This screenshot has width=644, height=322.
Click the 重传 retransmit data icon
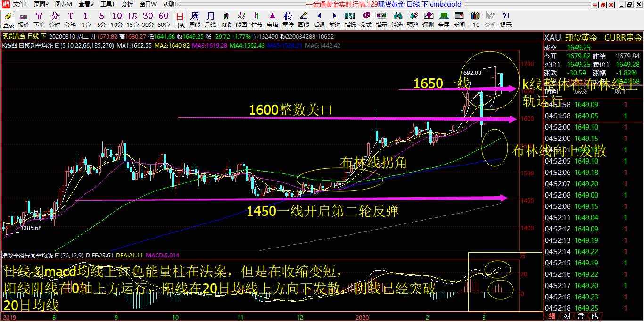[x=288, y=19]
